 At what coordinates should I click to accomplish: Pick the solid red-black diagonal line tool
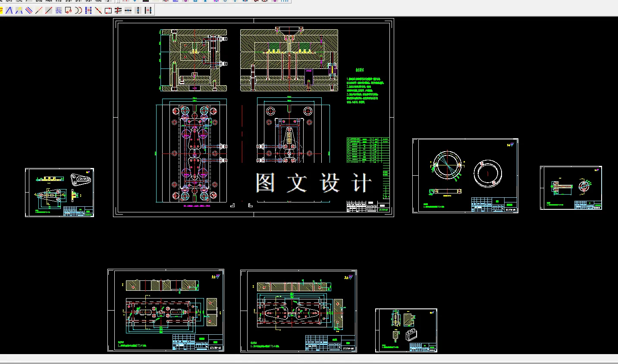point(49,10)
